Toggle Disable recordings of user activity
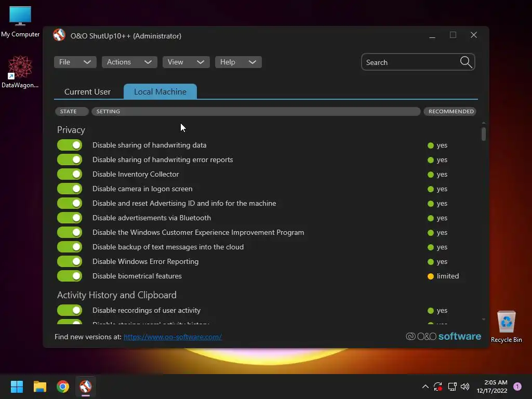Image resolution: width=532 pixels, height=399 pixels. tap(70, 310)
